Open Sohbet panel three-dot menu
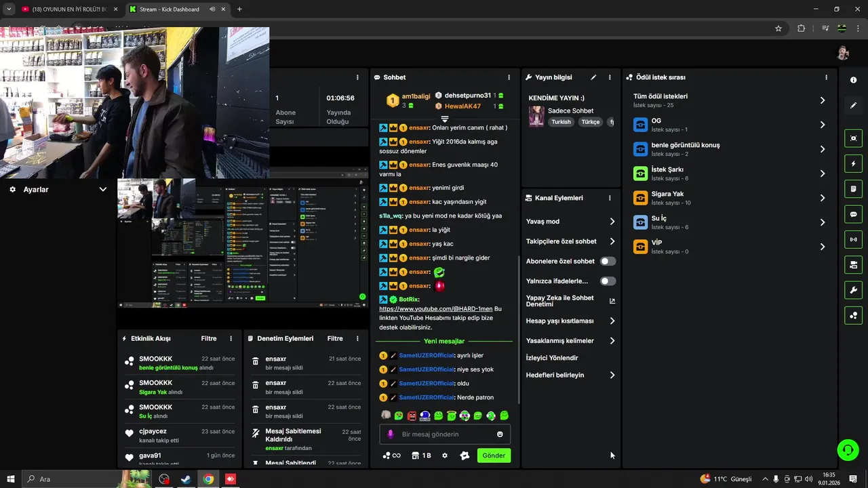This screenshot has width=868, height=488. click(x=509, y=77)
